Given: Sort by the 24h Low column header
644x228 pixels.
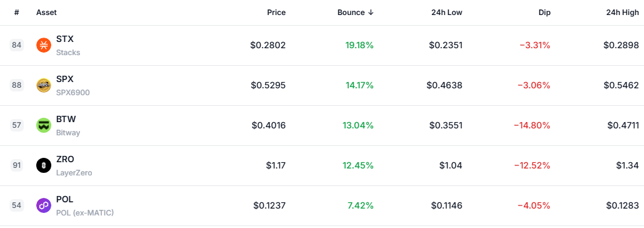Looking at the screenshot, I should pos(446,13).
